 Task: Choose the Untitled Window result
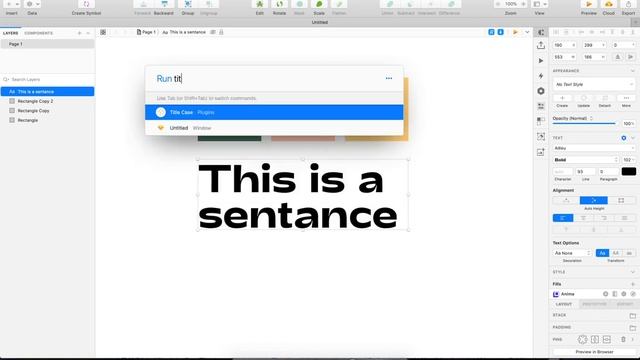pyautogui.click(x=274, y=128)
